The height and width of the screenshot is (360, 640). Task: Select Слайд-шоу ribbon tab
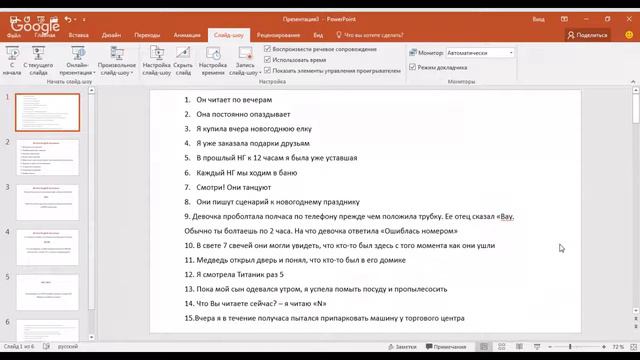[x=229, y=35]
